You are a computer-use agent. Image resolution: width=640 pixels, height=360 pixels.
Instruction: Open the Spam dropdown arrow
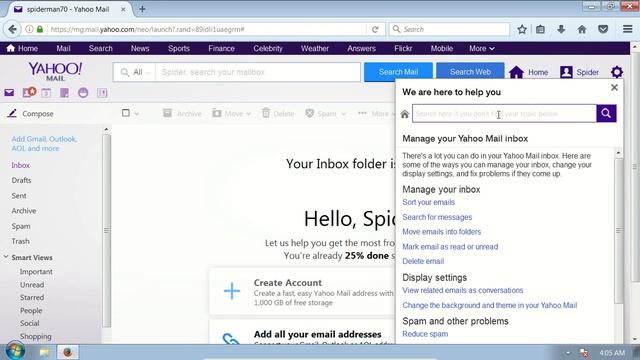tap(344, 114)
